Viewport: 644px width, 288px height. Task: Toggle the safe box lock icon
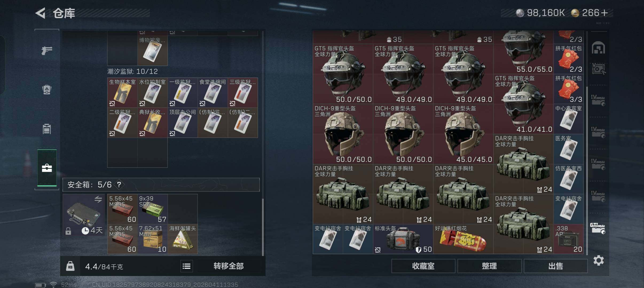pyautogui.click(x=68, y=231)
